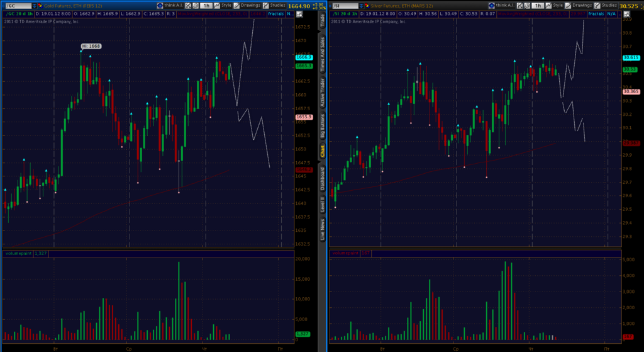Screen dimensions: 644x352
Task: Click the 30.365 pink price label
Action: click(631, 92)
